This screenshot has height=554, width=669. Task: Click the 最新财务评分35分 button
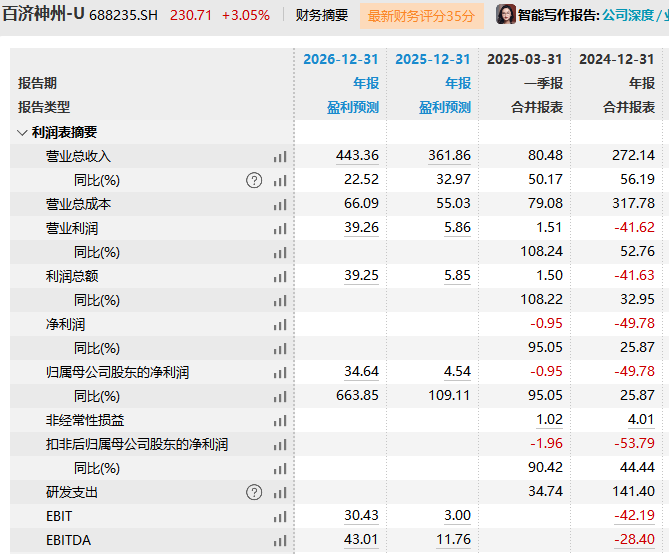pos(422,16)
